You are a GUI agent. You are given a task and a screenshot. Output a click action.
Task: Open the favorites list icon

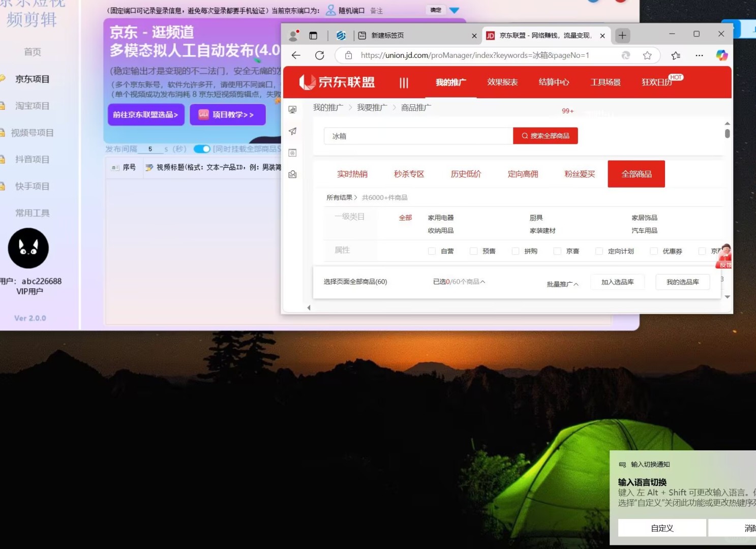click(676, 55)
